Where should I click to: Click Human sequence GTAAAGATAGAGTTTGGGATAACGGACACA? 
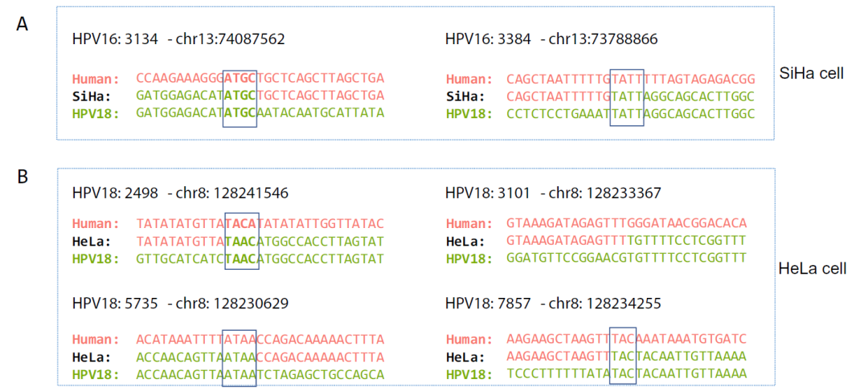[x=627, y=224]
